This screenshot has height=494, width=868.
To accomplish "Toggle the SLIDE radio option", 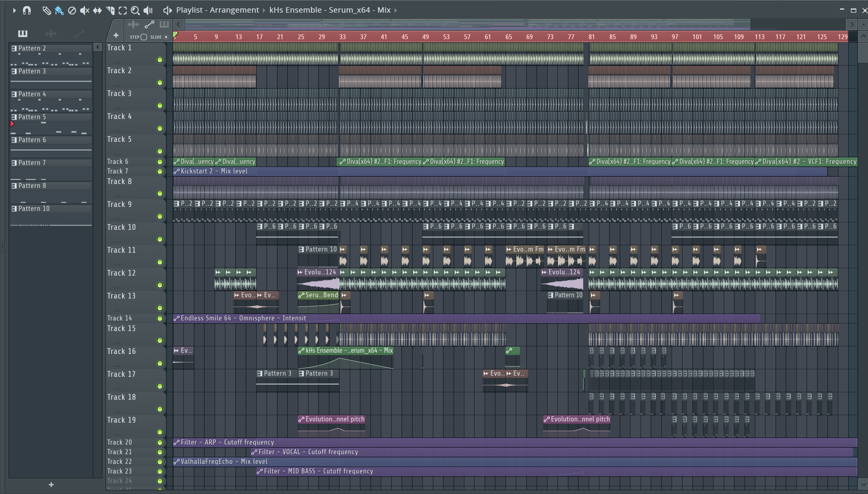I will (166, 37).
